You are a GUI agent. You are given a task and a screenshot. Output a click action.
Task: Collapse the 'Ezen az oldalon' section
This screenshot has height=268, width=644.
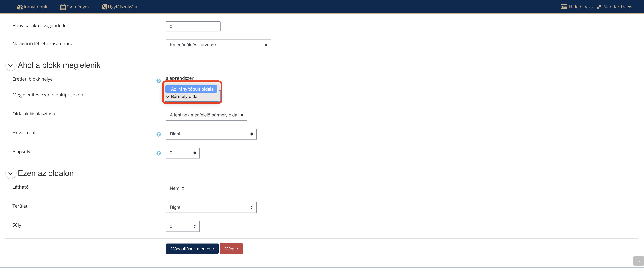pyautogui.click(x=11, y=173)
